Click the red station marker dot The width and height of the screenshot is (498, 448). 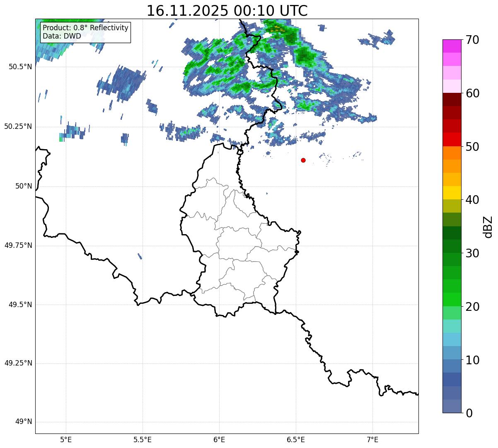(303, 160)
